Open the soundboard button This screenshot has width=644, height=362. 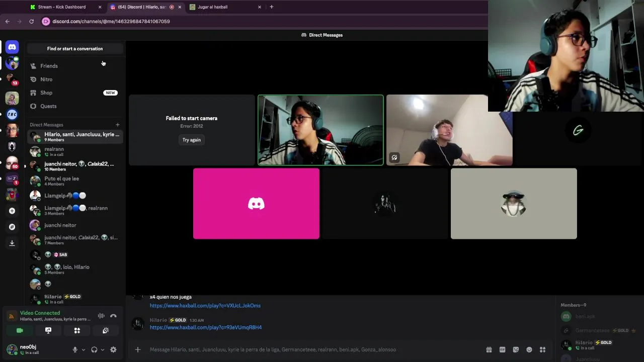point(106,330)
